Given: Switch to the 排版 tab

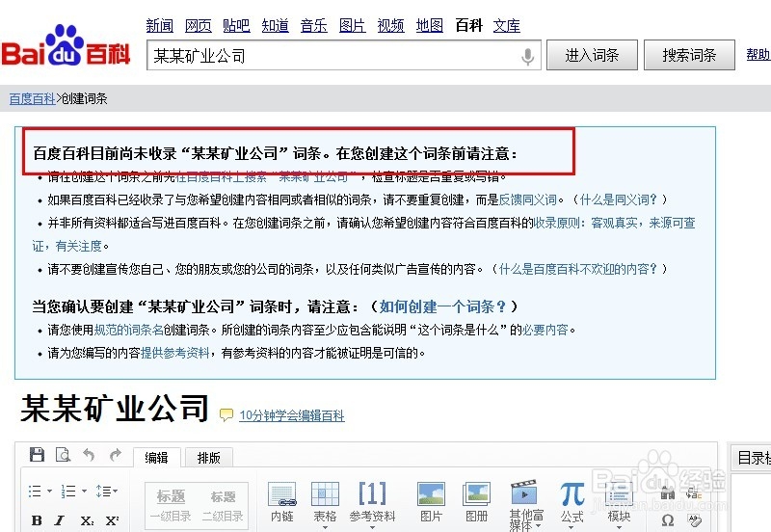Looking at the screenshot, I should tap(208, 458).
